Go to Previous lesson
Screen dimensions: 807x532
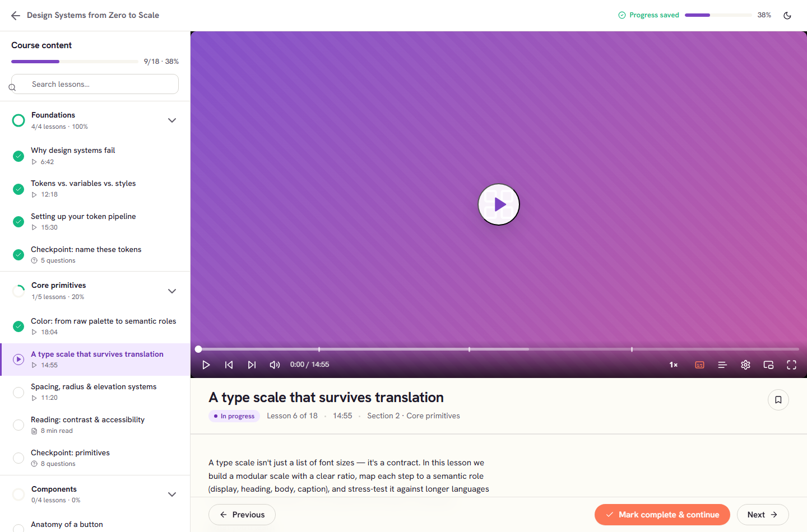click(x=242, y=515)
